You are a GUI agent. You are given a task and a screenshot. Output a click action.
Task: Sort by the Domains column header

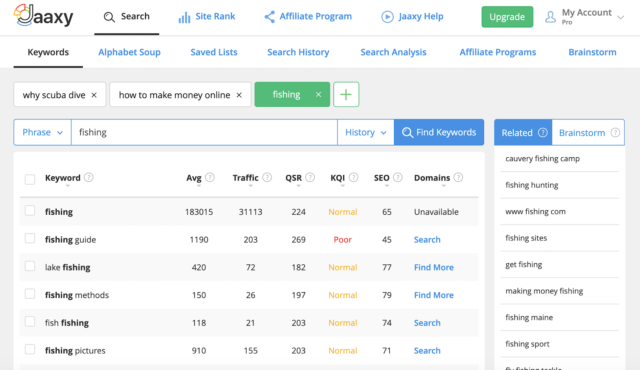click(x=432, y=178)
